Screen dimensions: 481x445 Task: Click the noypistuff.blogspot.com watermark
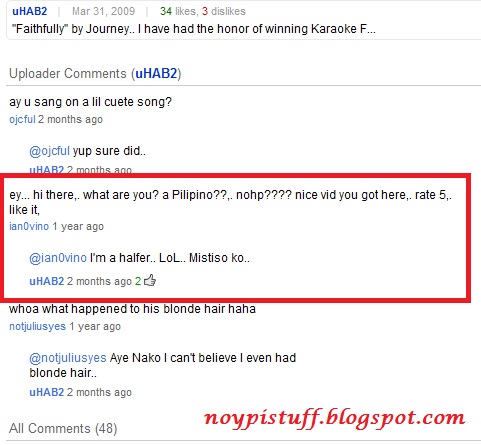pyautogui.click(x=335, y=418)
